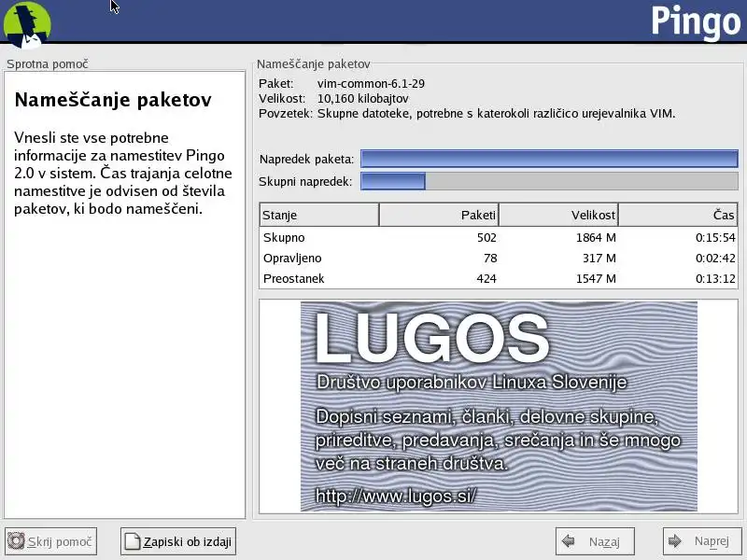The image size is (747, 560).
Task: Hide help with Skrij pomoč button
Action: pyautogui.click(x=51, y=541)
